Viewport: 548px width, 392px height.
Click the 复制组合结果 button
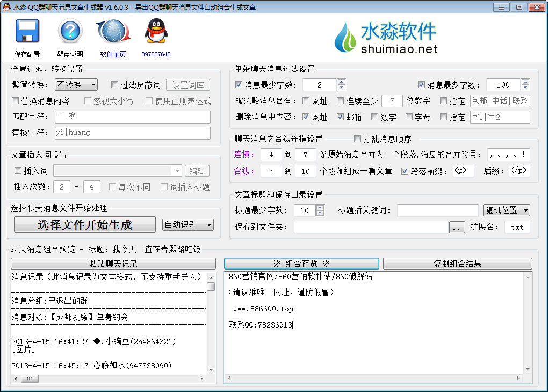tap(458, 264)
